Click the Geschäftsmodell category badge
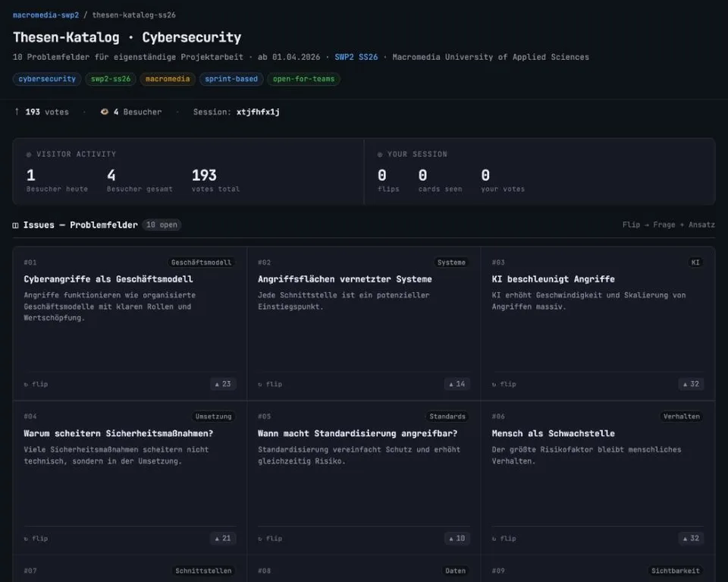The width and height of the screenshot is (728, 582). (x=201, y=263)
